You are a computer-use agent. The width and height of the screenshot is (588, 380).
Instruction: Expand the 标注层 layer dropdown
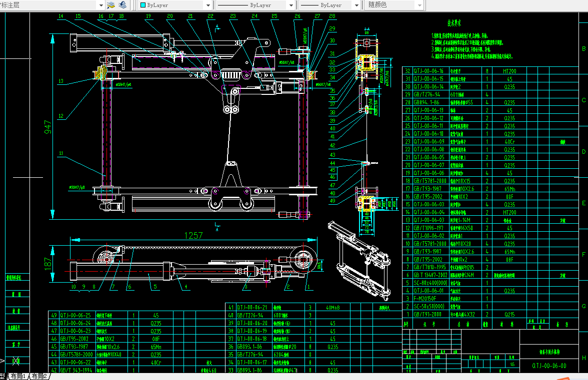pyautogui.click(x=101, y=5)
